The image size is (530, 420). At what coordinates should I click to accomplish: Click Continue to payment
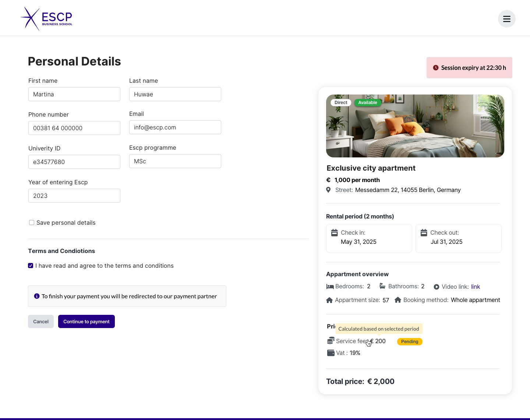click(86, 321)
